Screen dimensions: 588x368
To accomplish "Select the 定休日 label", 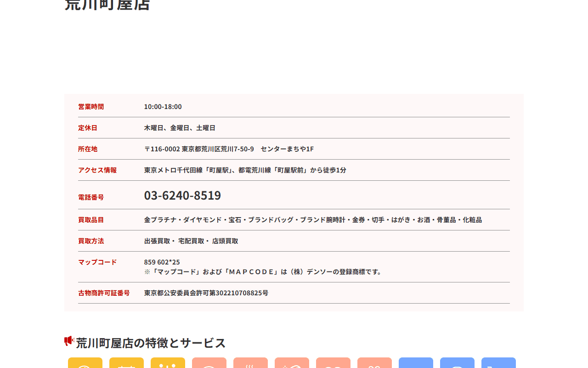I will coord(88,128).
